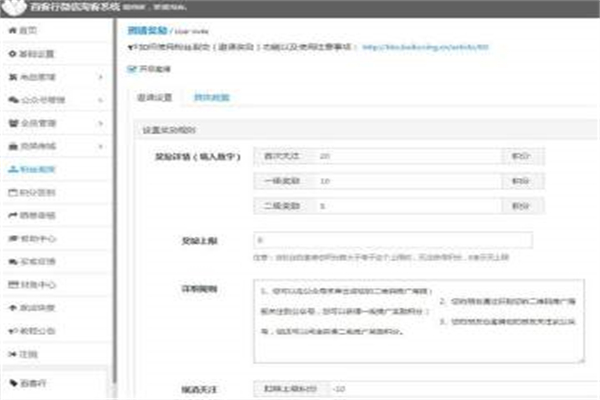
Task: Click the 详细规则 label
Action: coord(199,289)
